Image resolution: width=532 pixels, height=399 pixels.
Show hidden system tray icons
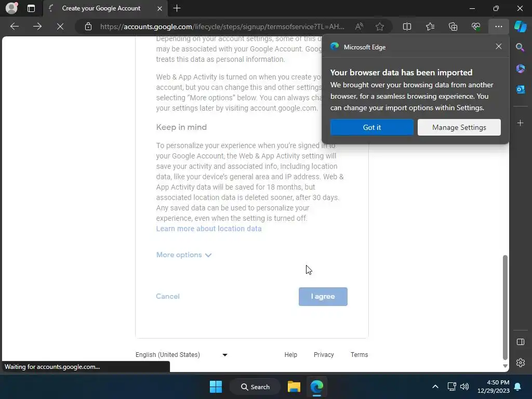coord(435,387)
